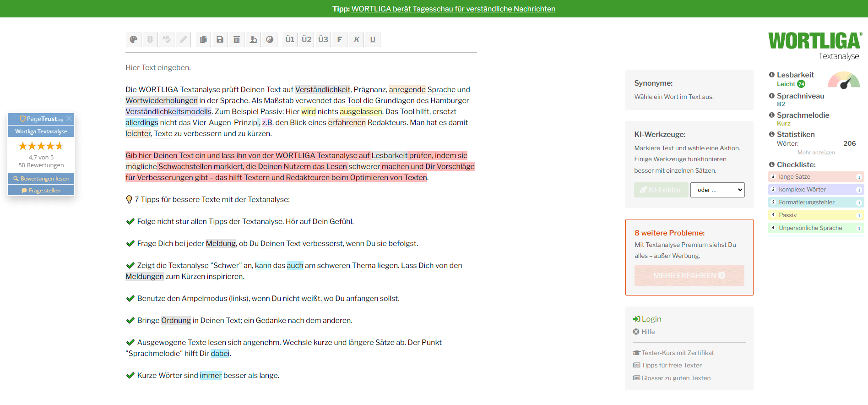
Task: Click the lange Sätze count badge
Action: [859, 177]
